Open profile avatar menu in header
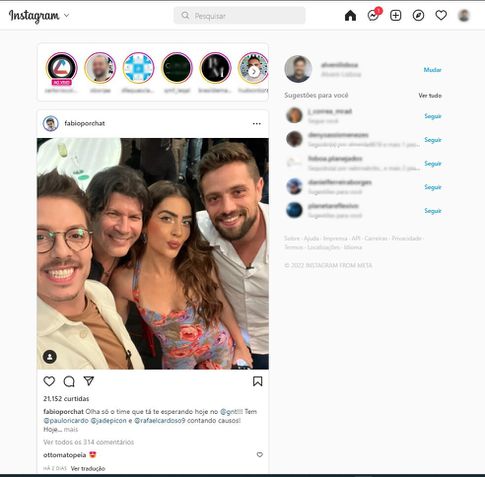 pyautogui.click(x=464, y=15)
